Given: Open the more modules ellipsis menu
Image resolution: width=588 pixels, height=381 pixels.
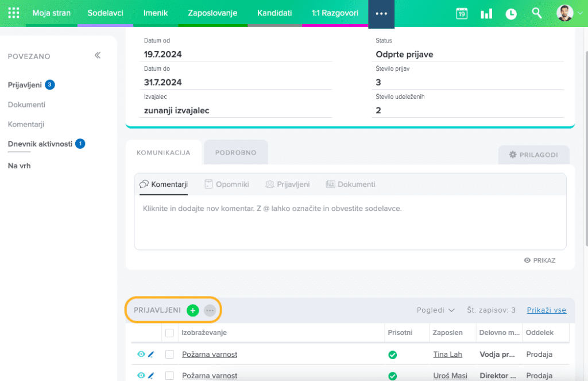Looking at the screenshot, I should click(381, 13).
